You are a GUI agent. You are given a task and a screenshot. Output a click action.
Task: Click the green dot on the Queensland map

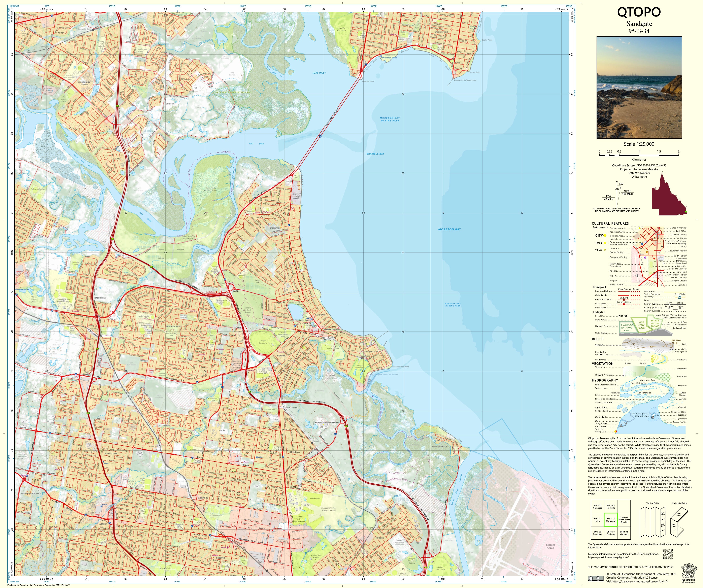click(685, 212)
